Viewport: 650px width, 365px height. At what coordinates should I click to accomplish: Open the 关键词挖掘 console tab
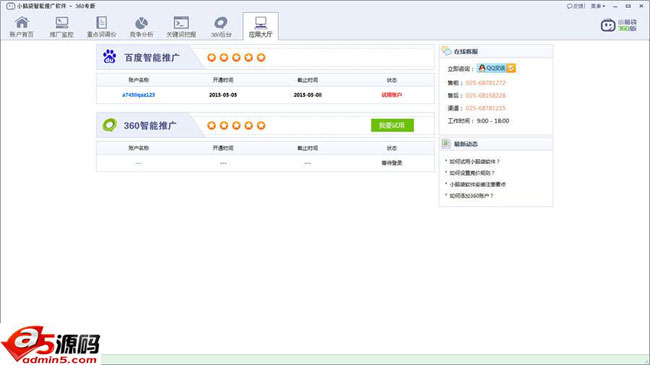(x=181, y=27)
